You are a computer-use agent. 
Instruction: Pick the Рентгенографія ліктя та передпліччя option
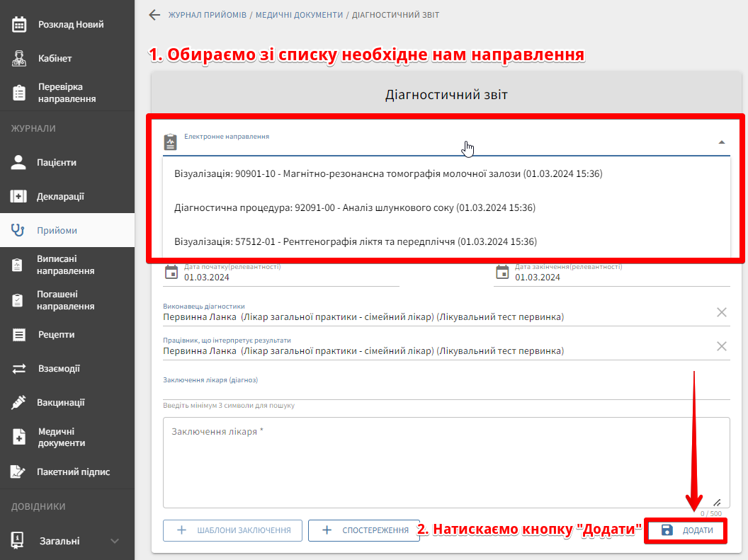[x=355, y=242]
